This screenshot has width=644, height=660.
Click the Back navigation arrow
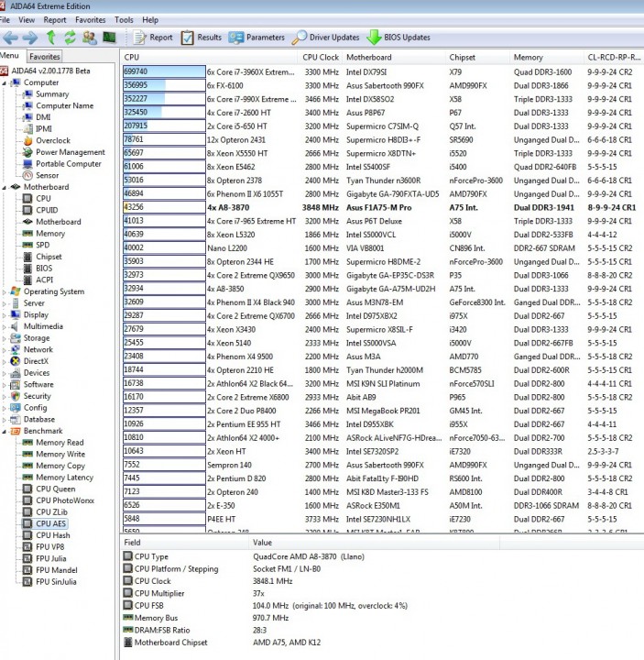tap(10, 38)
